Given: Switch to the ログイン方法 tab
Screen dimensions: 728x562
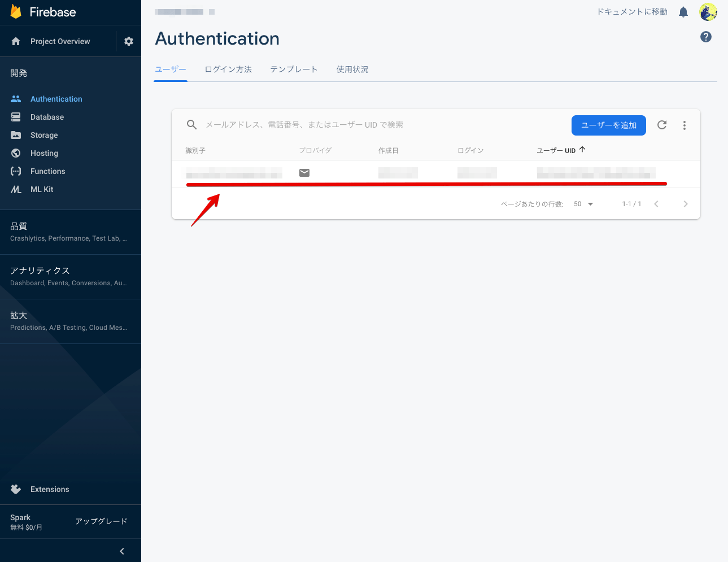Looking at the screenshot, I should 228,69.
